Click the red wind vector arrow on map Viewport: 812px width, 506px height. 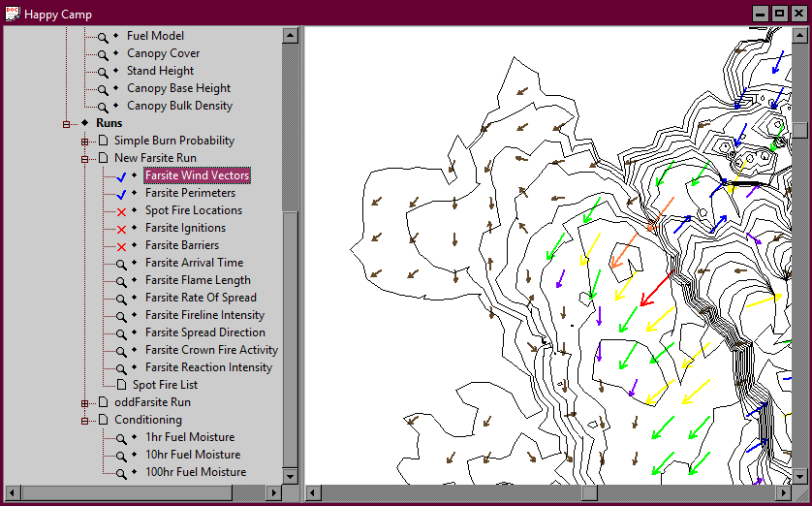(x=656, y=288)
